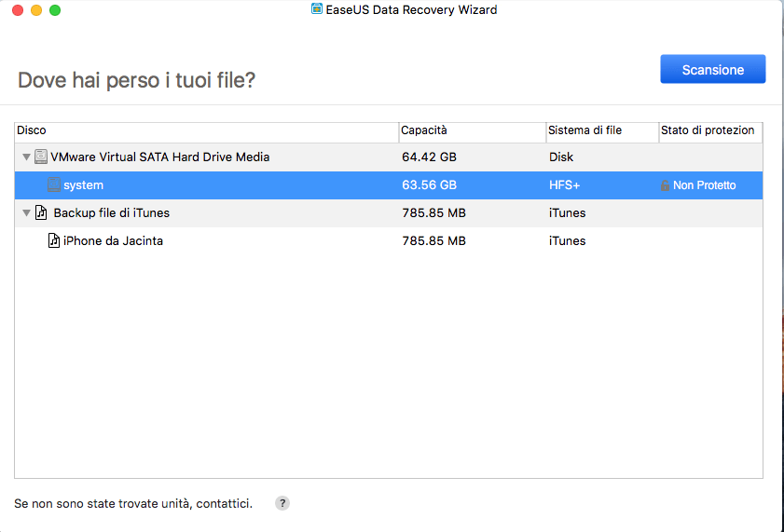Click the Scansione button
Viewport: 784px width, 532px height.
712,69
